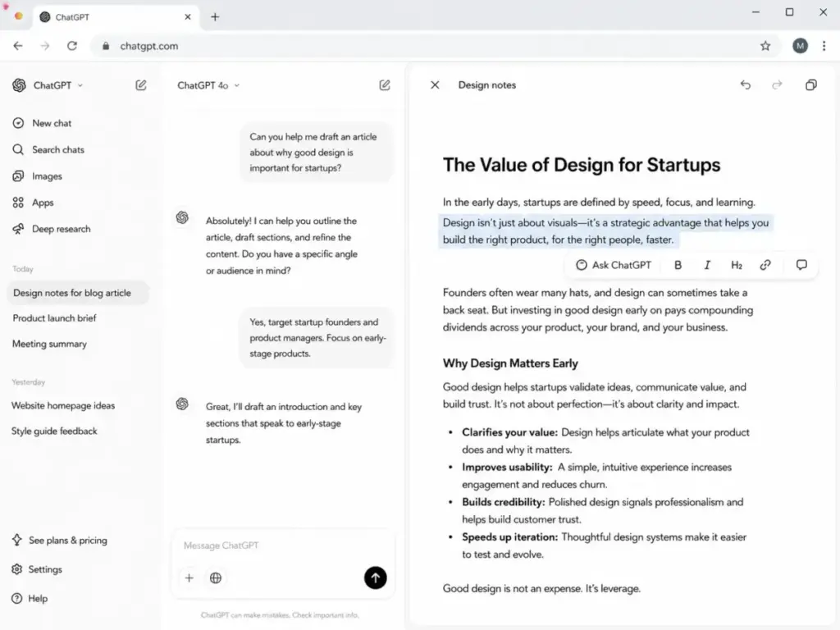
Task: Click the 'Speeds up iteration:' bullet text
Action: coord(509,536)
